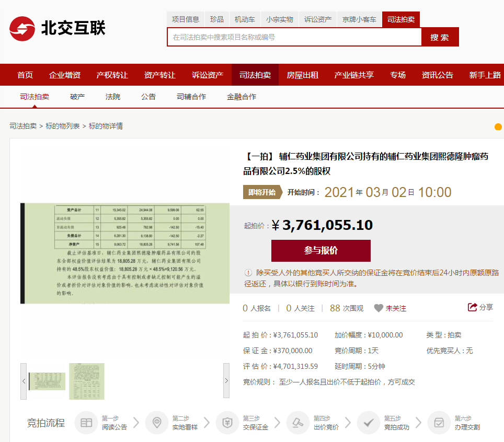Open 司法拍卖 in red navigation bar
The height and width of the screenshot is (442, 504).
click(255, 75)
